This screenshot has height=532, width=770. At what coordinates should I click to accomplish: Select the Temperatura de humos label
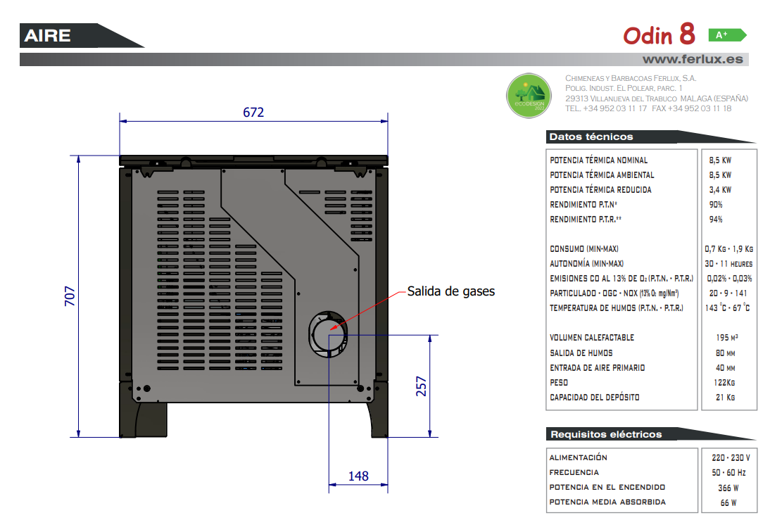pyautogui.click(x=617, y=308)
